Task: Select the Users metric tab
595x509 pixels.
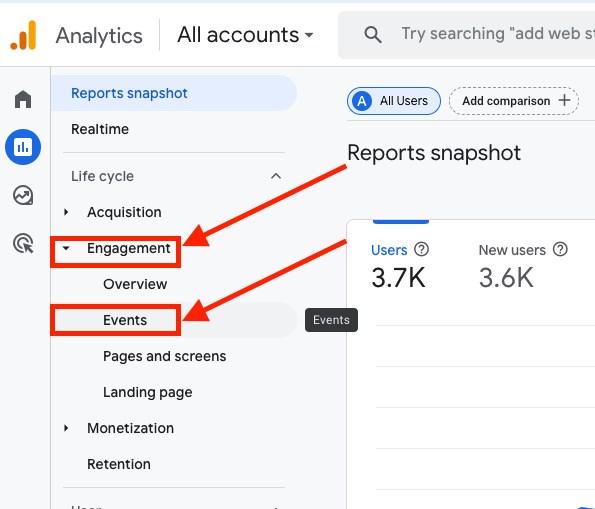Action: (401, 266)
